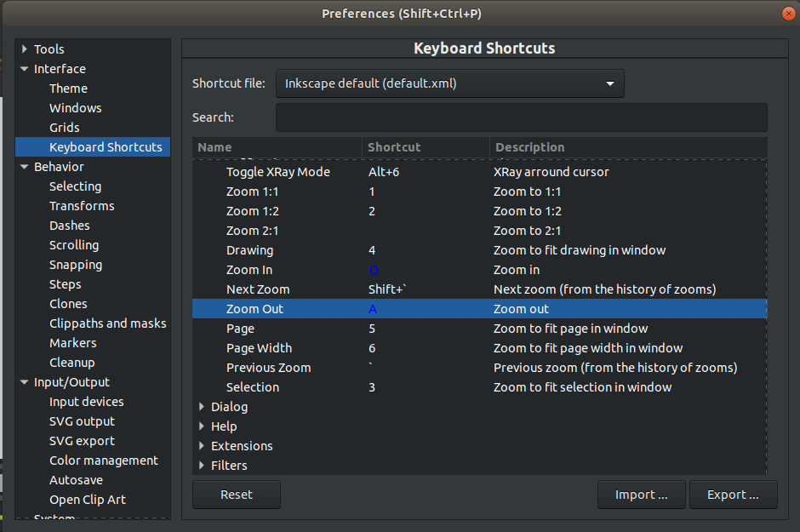Click the Export button
800x532 pixels.
click(x=732, y=495)
